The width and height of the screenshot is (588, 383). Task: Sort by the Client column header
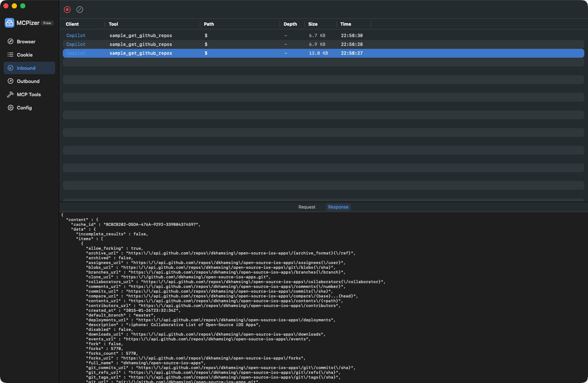tap(72, 24)
